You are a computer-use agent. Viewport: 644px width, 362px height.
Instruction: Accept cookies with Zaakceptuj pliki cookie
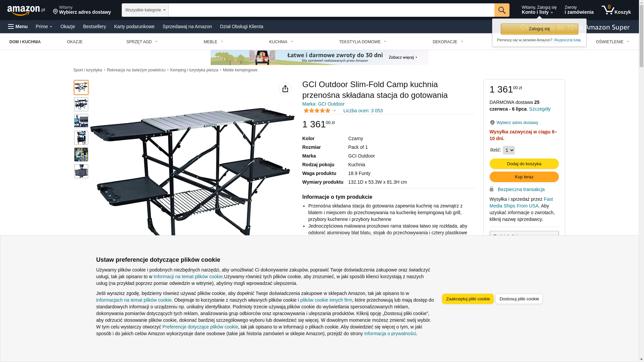tap(468, 299)
